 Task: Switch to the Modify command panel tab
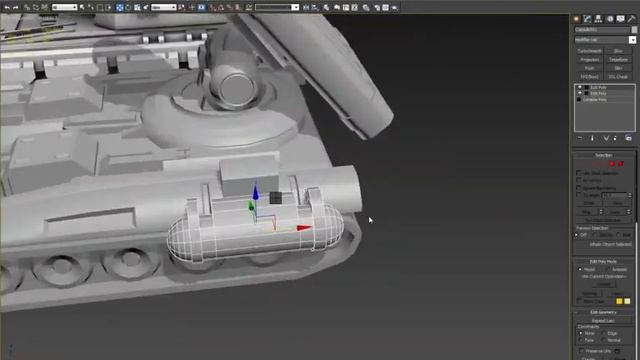point(587,19)
